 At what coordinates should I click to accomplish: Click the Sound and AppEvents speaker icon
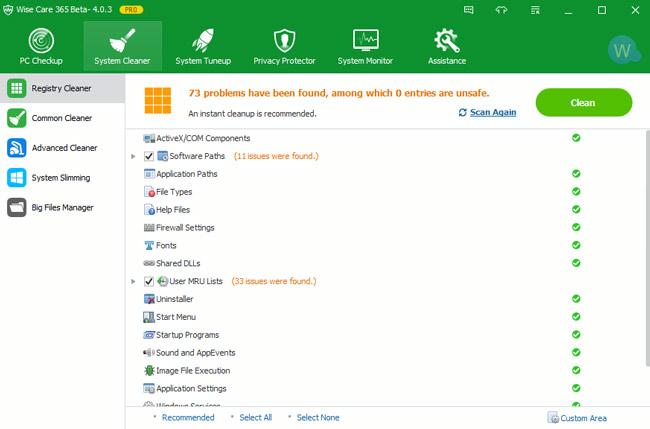[149, 353]
